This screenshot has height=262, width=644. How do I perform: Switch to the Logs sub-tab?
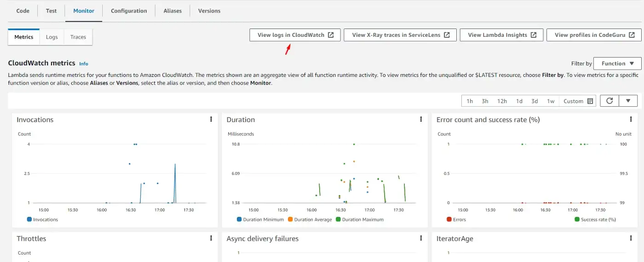[52, 37]
